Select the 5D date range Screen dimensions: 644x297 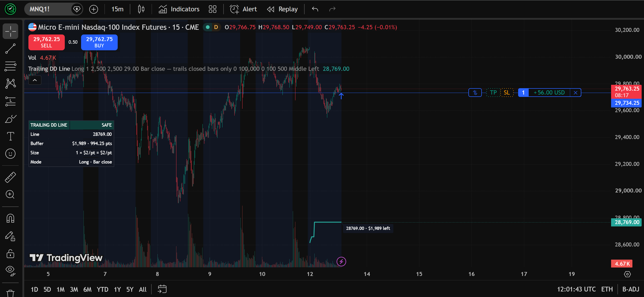47,289
